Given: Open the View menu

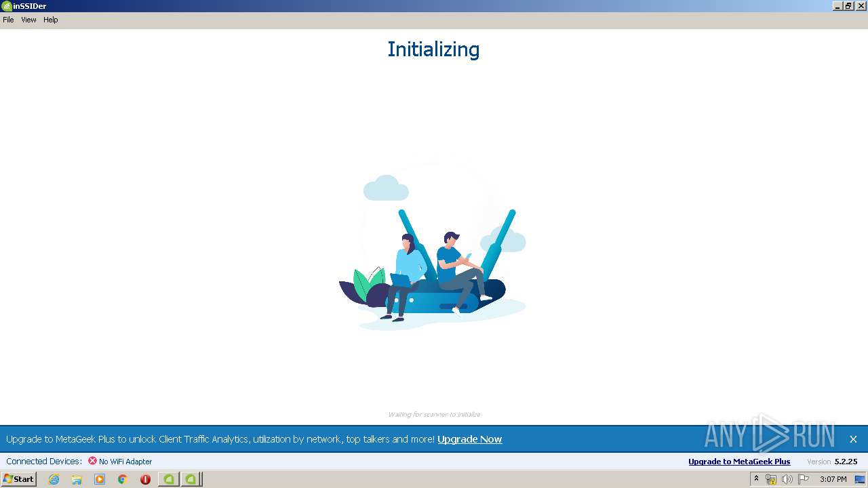Looking at the screenshot, I should (28, 20).
